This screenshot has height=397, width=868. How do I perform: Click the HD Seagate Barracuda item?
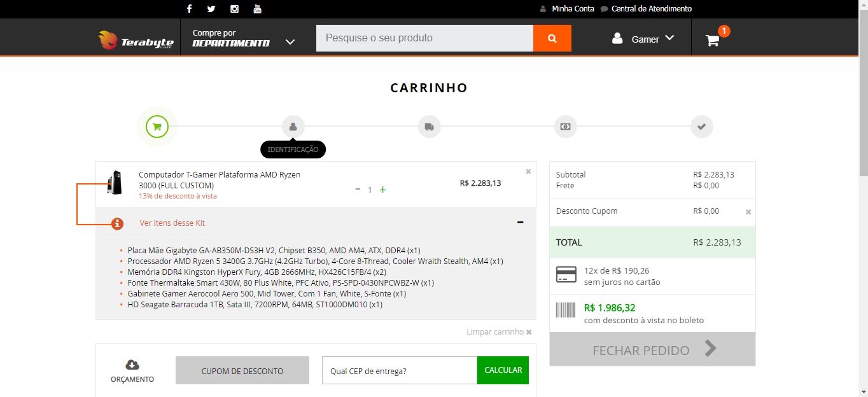coord(255,304)
